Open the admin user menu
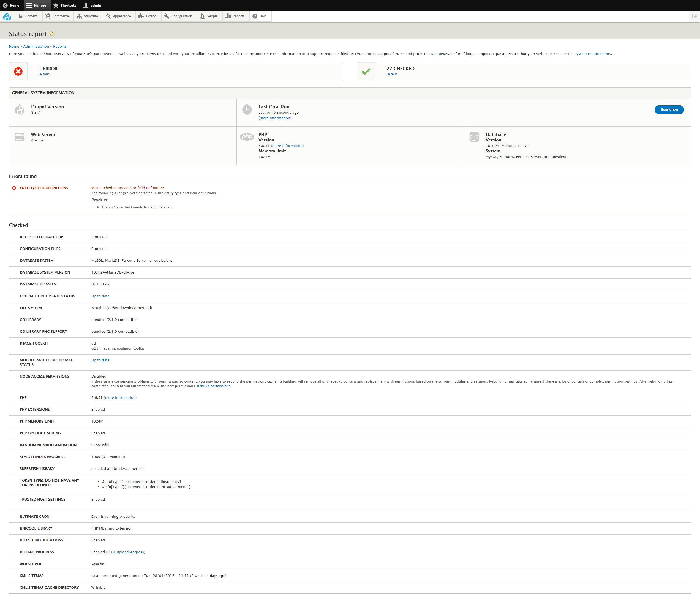 [x=92, y=5]
